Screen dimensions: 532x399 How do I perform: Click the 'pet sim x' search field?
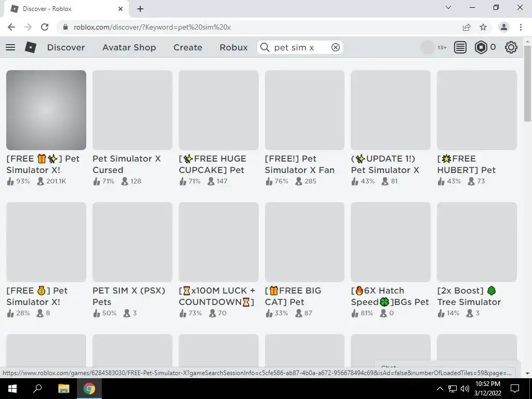300,47
